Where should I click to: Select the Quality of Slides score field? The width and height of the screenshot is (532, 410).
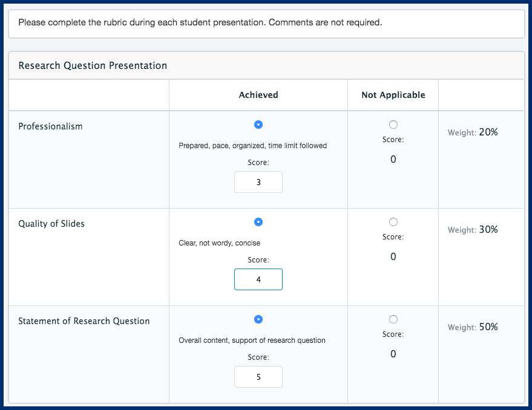pos(258,279)
